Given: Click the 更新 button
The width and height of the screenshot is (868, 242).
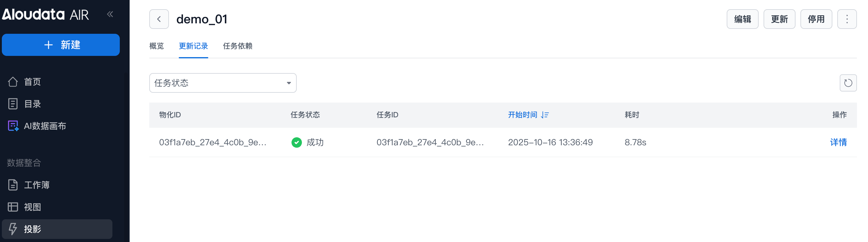Looking at the screenshot, I should click(779, 19).
